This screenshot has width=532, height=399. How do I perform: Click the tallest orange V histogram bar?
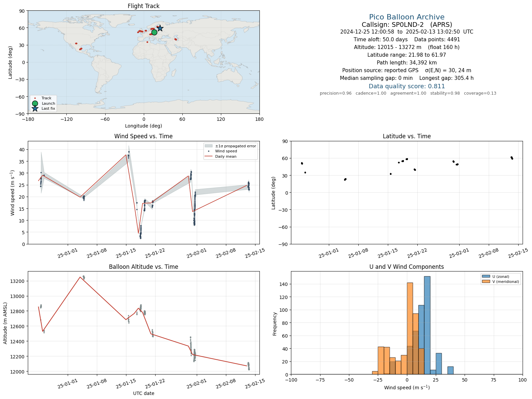410,328
